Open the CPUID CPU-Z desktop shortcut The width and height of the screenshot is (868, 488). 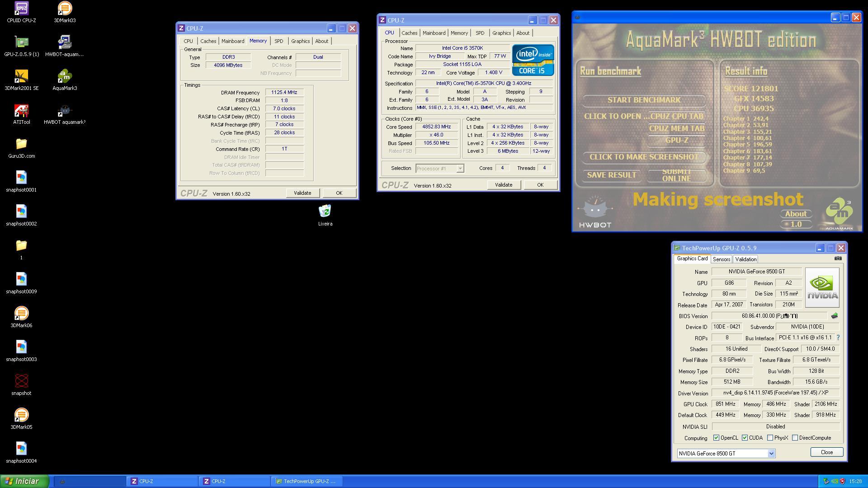pyautogui.click(x=21, y=12)
